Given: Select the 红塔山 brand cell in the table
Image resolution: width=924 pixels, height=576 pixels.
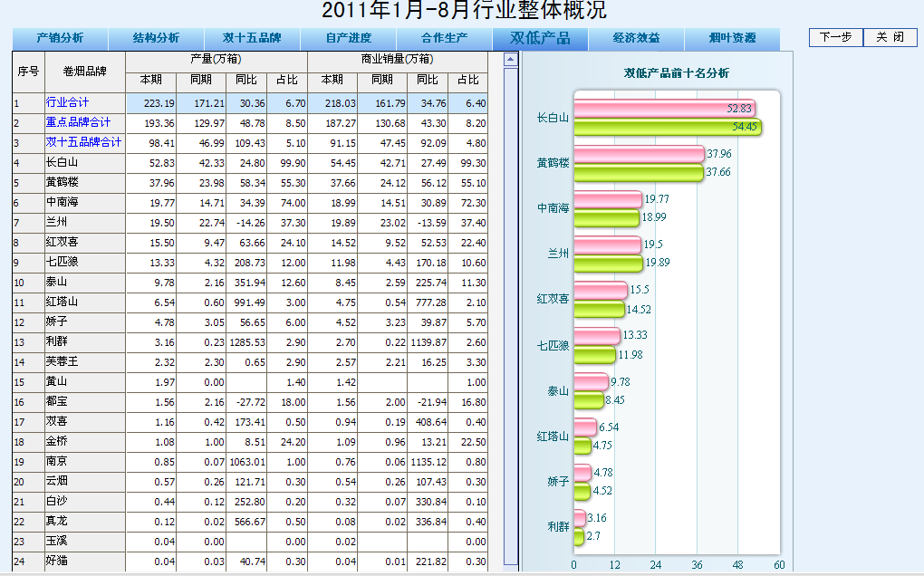Looking at the screenshot, I should click(x=85, y=302).
